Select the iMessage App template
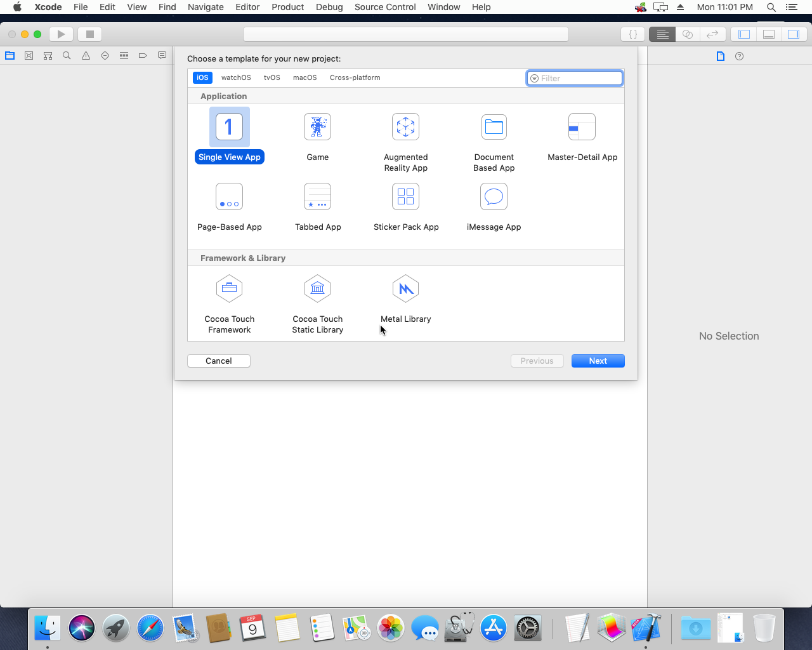 tap(494, 207)
